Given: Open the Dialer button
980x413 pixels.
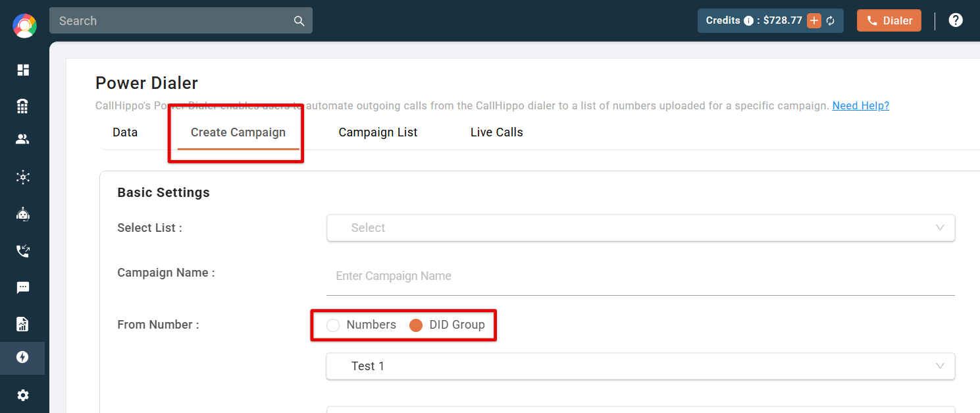Looking at the screenshot, I should (x=889, y=20).
